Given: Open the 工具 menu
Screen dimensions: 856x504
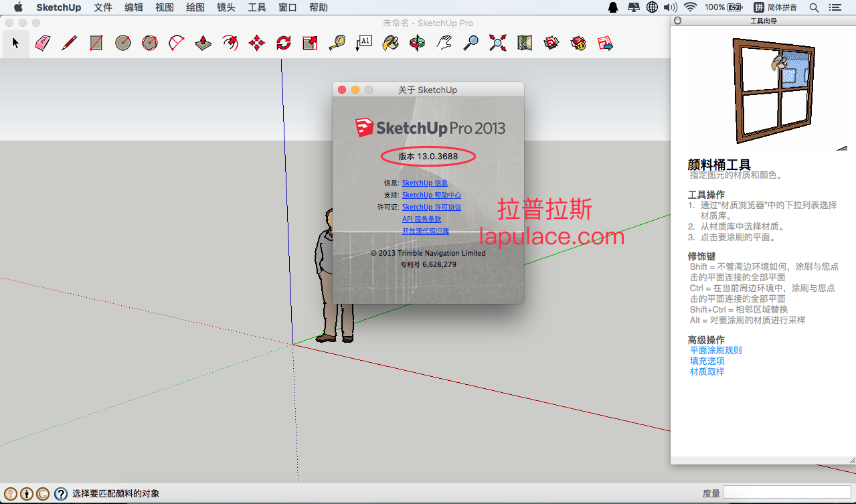Looking at the screenshot, I should click(x=257, y=7).
